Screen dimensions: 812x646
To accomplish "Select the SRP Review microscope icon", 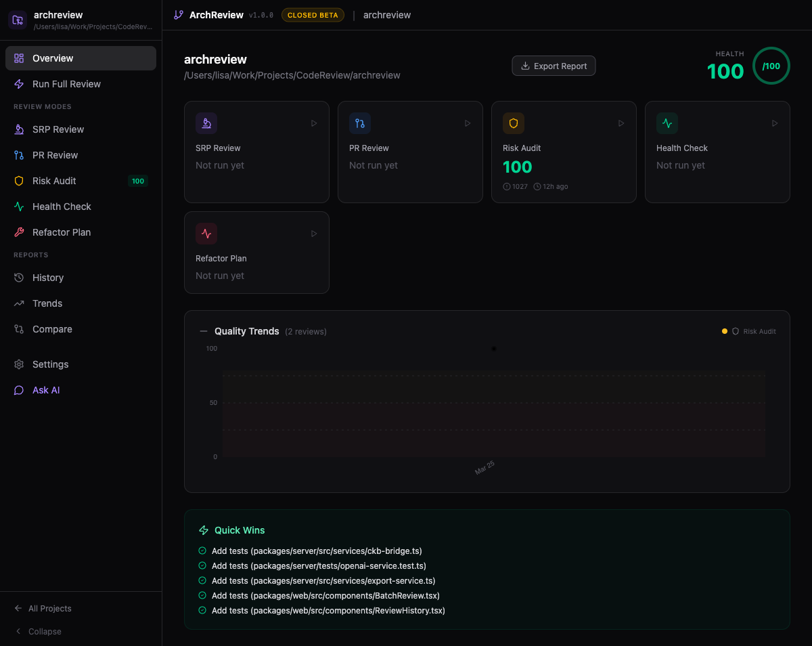I will [x=206, y=123].
